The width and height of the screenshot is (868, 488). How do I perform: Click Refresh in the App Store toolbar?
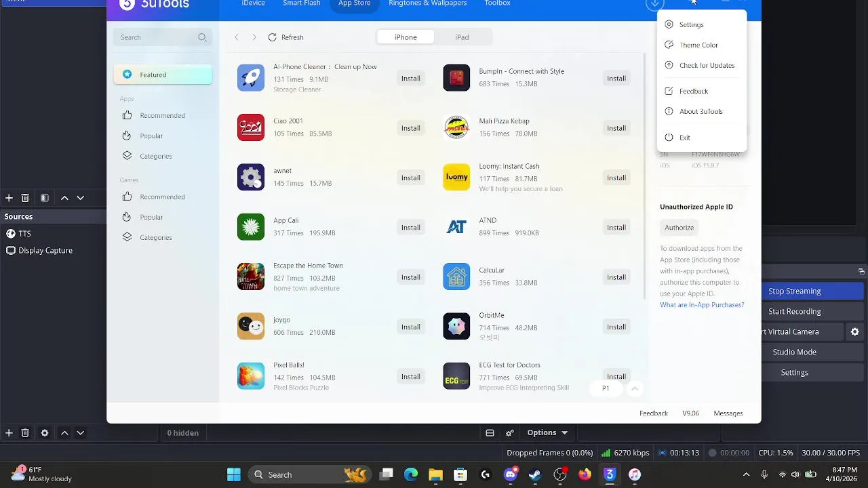click(x=285, y=37)
